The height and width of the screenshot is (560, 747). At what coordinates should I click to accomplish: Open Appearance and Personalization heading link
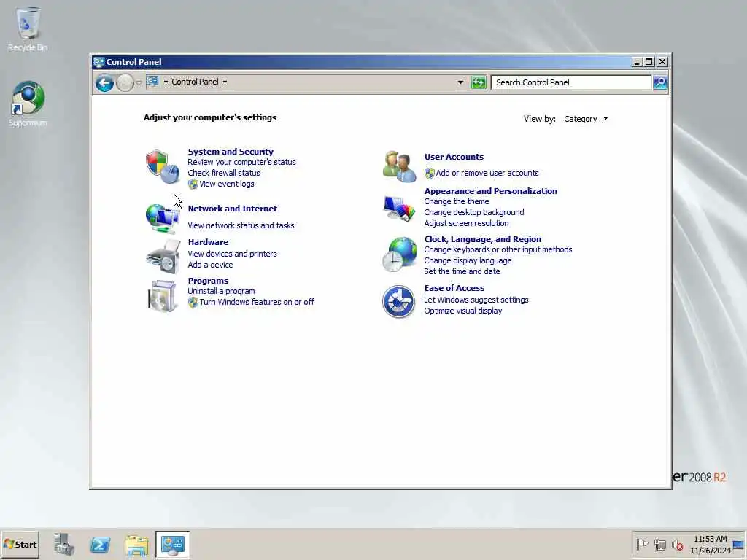491,191
